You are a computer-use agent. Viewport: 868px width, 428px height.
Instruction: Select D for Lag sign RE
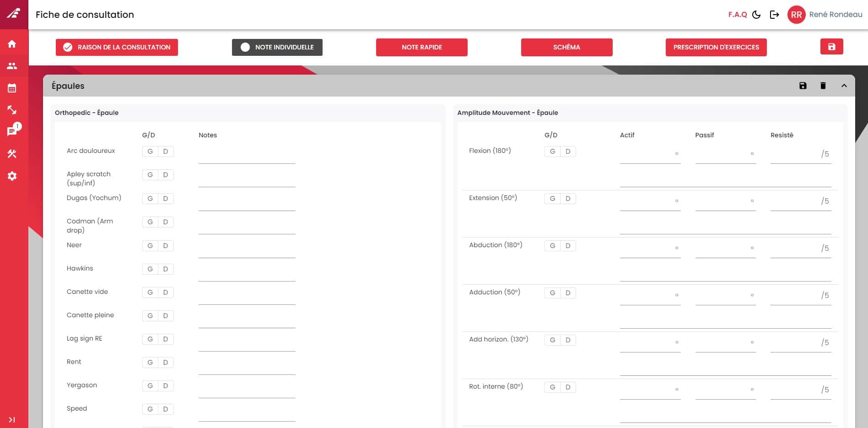pyautogui.click(x=166, y=339)
